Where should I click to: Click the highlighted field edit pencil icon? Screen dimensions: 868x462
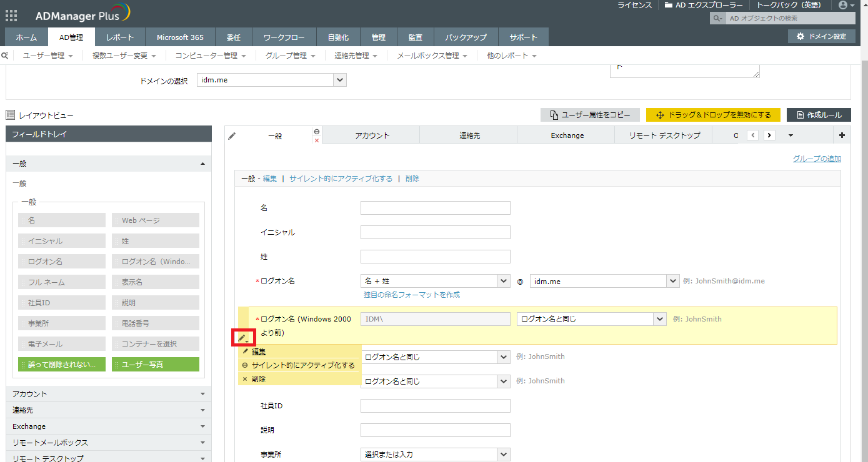coord(241,338)
